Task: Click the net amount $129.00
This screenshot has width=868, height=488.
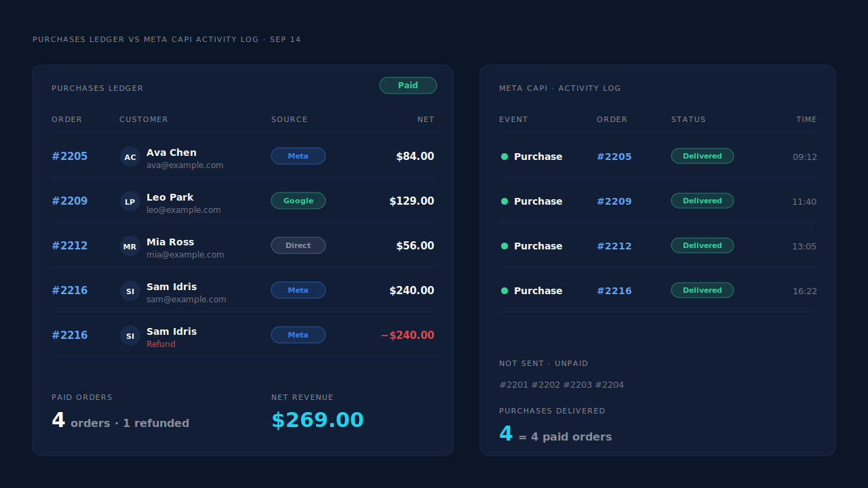Action: coord(412,201)
